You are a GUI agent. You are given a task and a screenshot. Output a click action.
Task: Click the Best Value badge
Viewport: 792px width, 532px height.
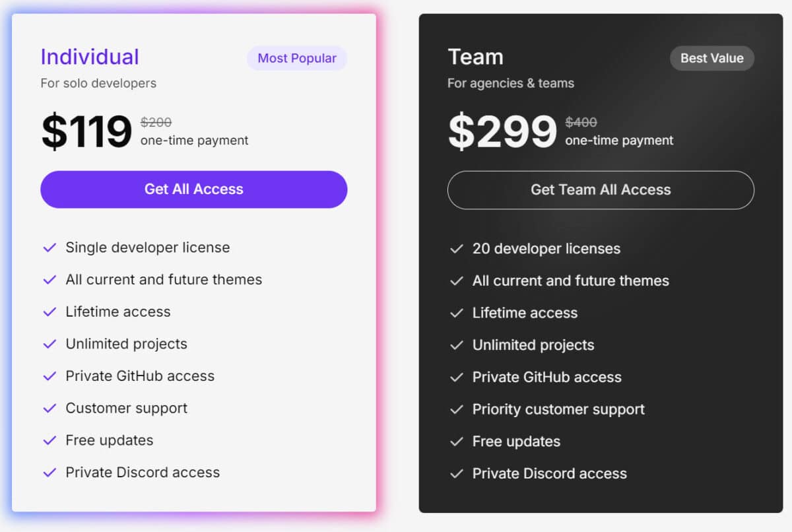[712, 58]
